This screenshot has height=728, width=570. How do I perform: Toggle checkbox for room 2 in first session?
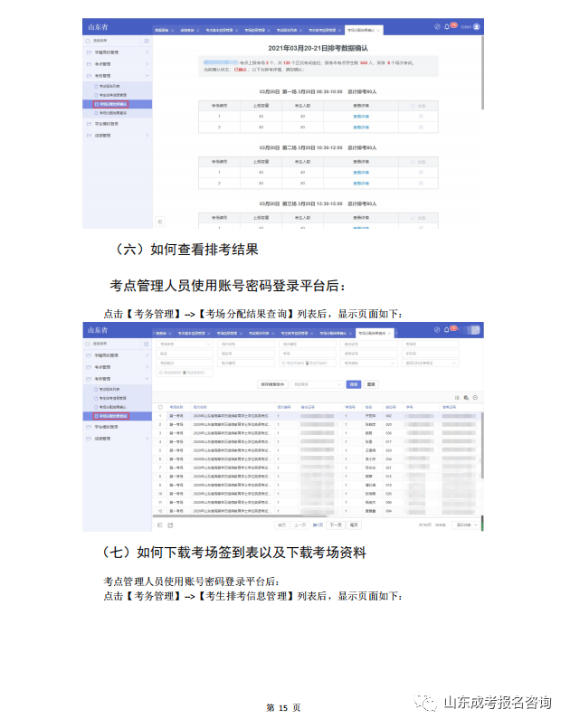(x=421, y=127)
